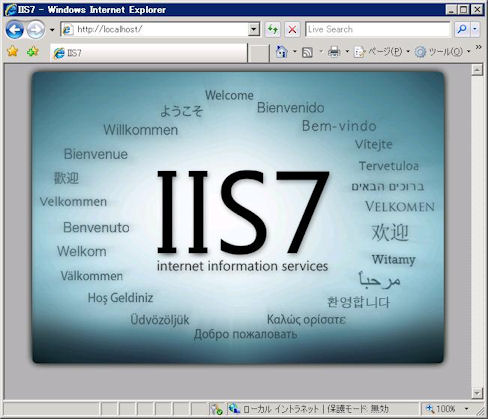The image size is (488, 419).
Task: Click the RSS Feeds icon
Action: (307, 52)
